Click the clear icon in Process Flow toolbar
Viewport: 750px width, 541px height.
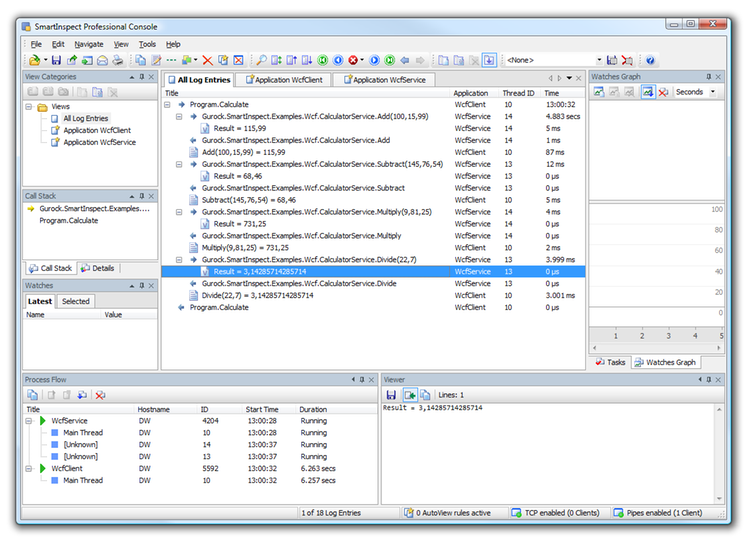(100, 395)
